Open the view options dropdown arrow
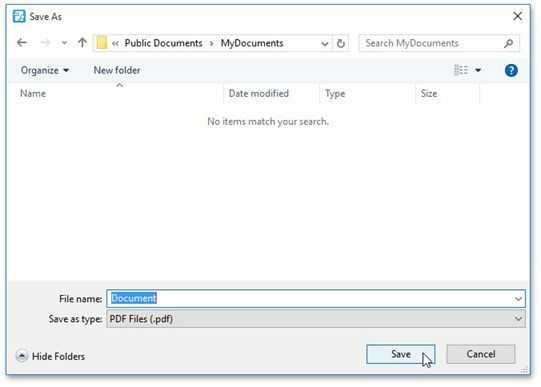The height and width of the screenshot is (387, 541). pos(478,70)
